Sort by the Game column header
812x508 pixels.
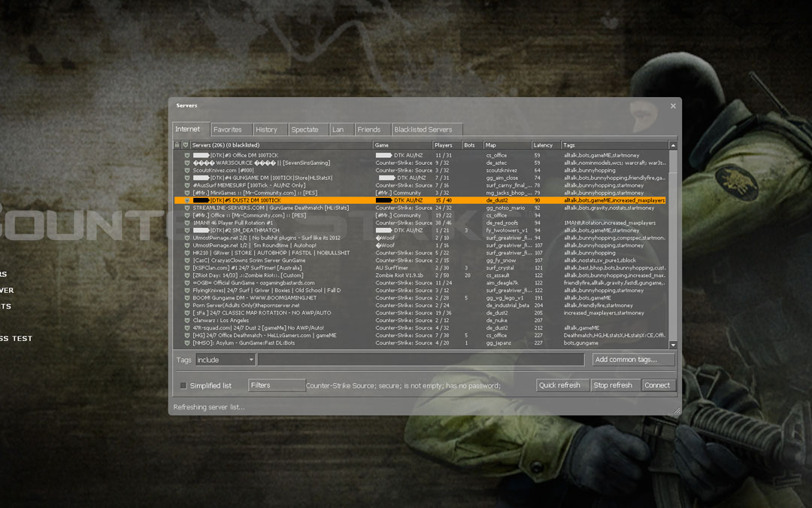tap(402, 145)
